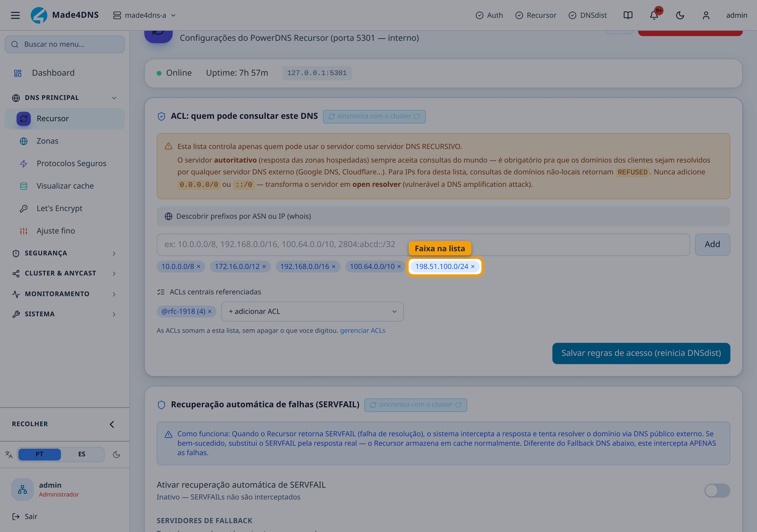The height and width of the screenshot is (532, 757).
Task: Click the Ajuste fino sliders icon
Action: point(24,231)
